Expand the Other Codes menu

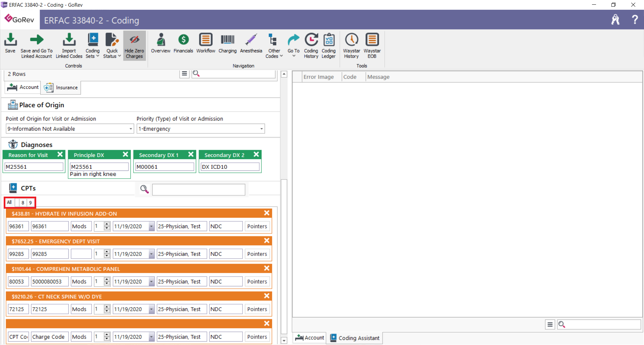(274, 46)
